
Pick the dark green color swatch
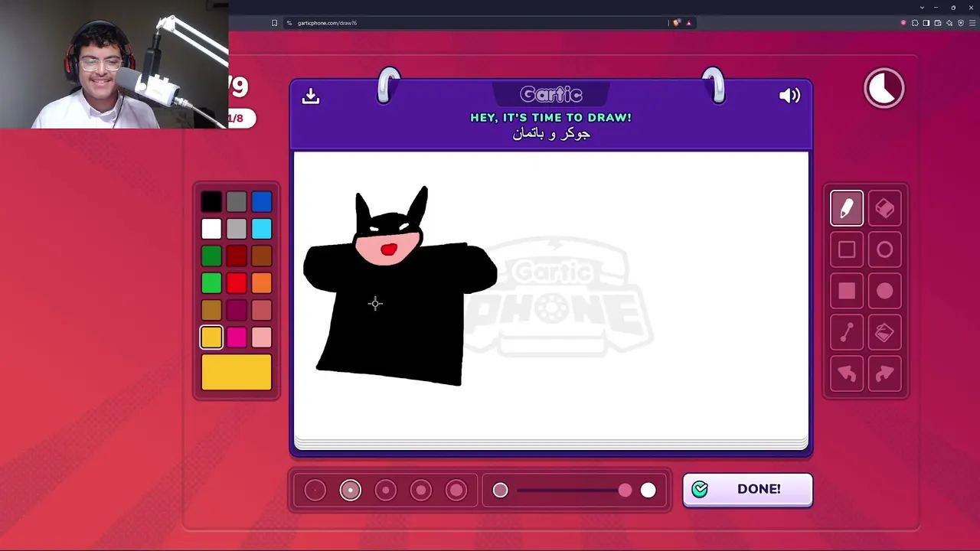tap(211, 256)
